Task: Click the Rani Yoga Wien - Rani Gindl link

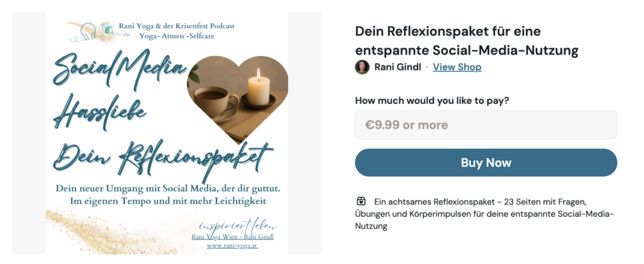Action: 233,237
